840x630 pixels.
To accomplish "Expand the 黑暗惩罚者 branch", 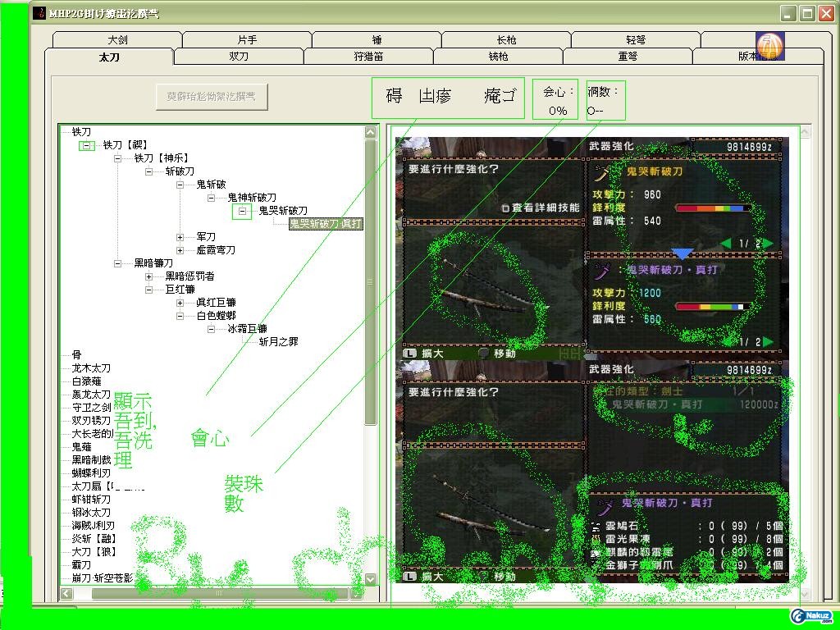I will click(149, 276).
